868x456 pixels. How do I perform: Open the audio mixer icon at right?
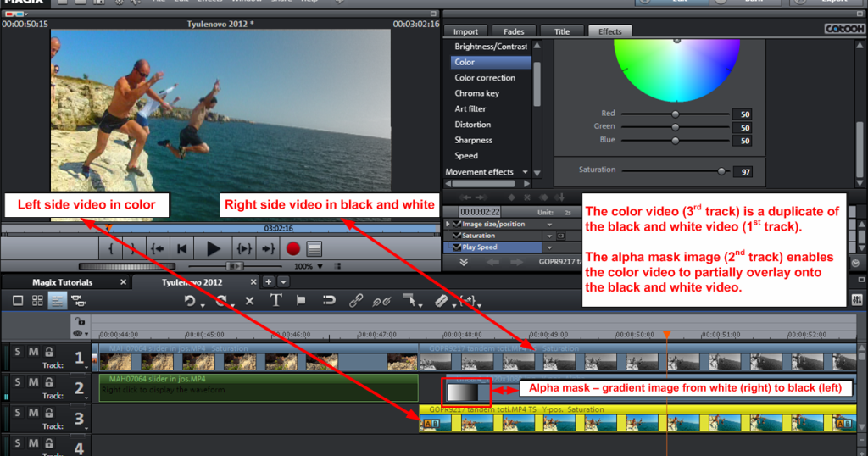coord(857,300)
